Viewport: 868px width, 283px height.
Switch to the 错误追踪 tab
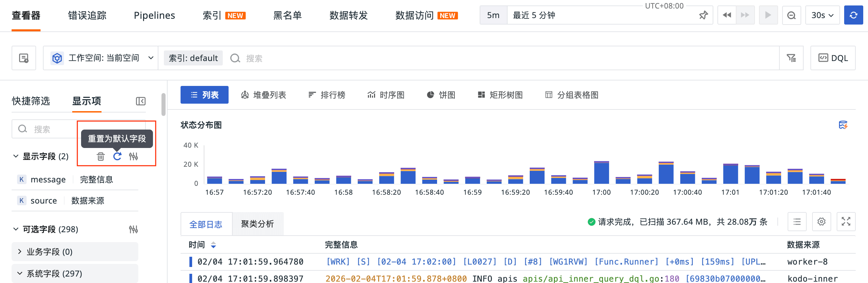(x=87, y=15)
